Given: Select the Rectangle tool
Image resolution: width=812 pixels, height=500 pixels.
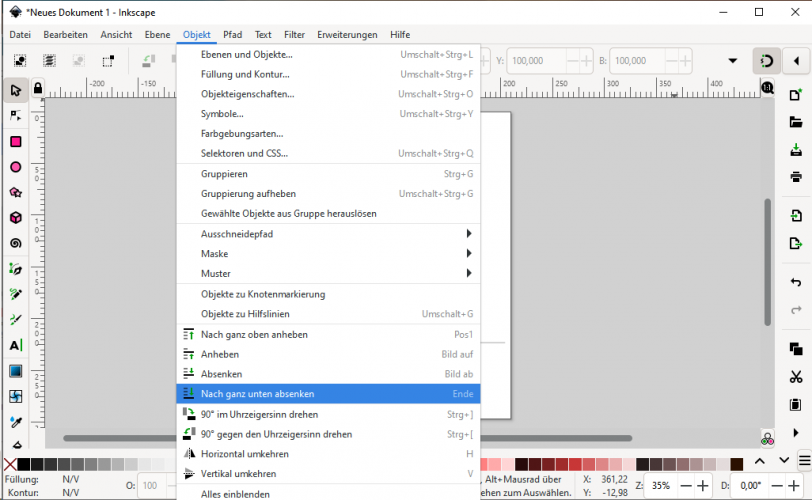Looking at the screenshot, I should [16, 142].
